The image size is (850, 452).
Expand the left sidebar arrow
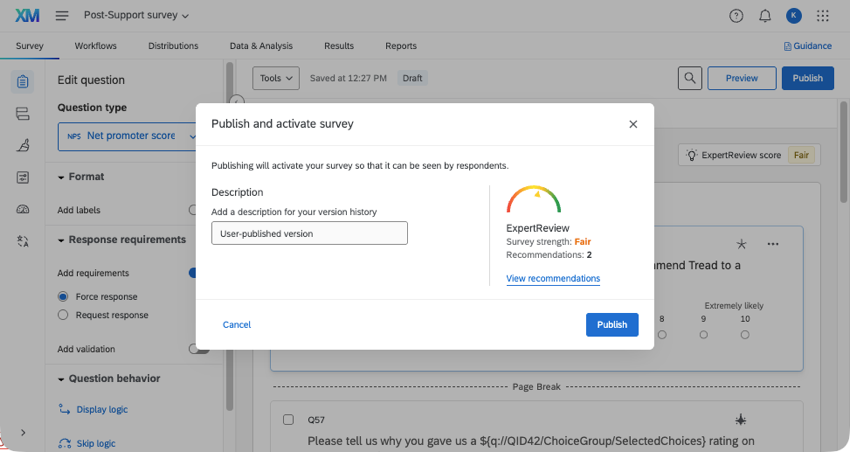pyautogui.click(x=23, y=432)
